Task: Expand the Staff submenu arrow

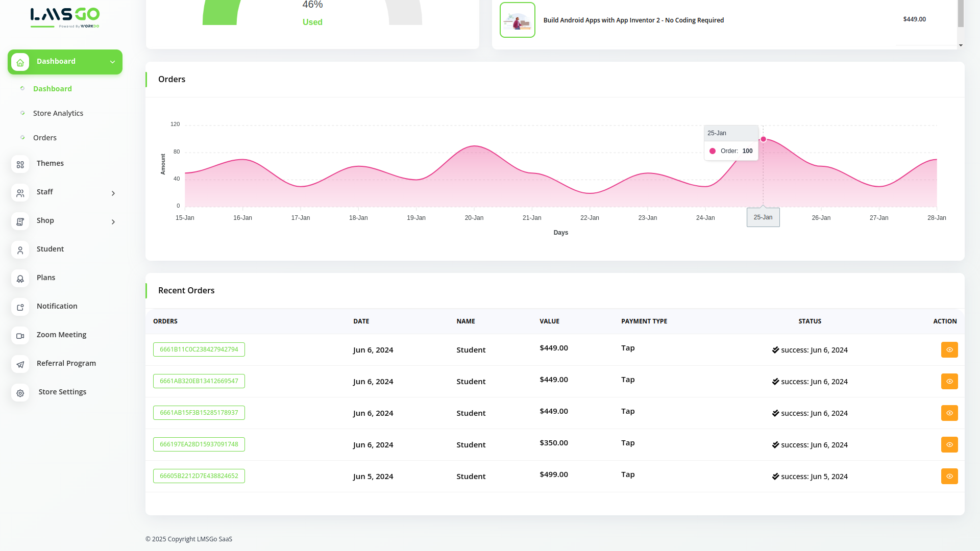Action: click(x=113, y=193)
